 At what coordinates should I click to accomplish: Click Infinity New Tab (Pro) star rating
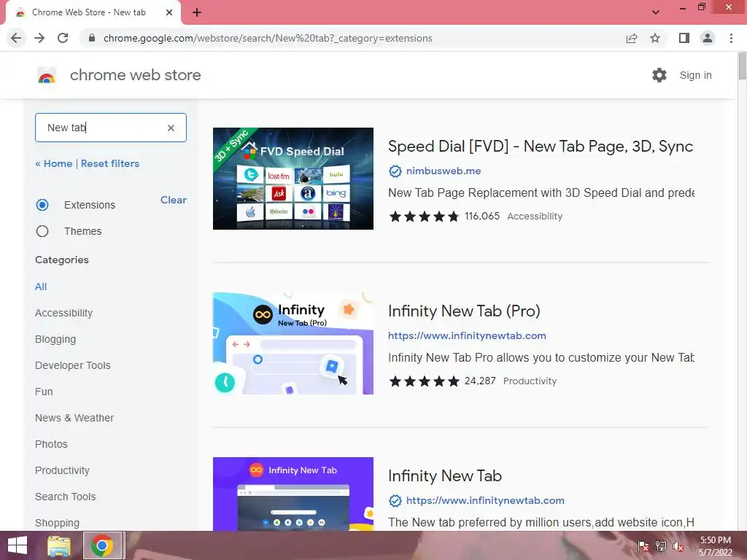tap(424, 381)
